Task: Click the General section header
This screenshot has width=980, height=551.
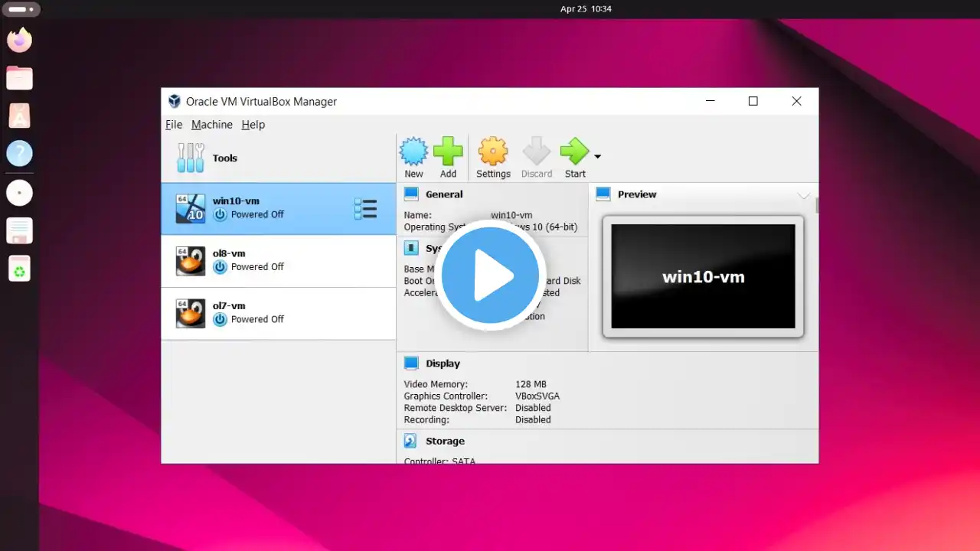Action: [444, 194]
